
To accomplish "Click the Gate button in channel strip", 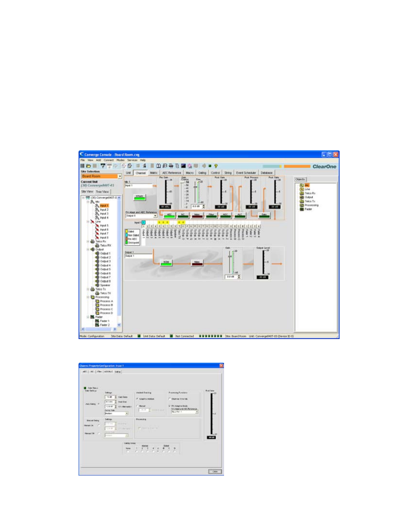I will coord(264,215).
